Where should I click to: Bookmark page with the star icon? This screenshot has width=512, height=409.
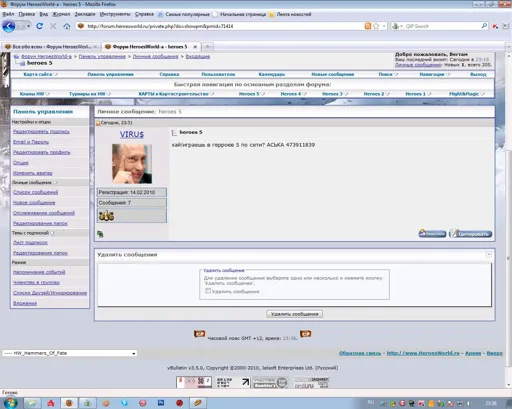click(x=376, y=26)
